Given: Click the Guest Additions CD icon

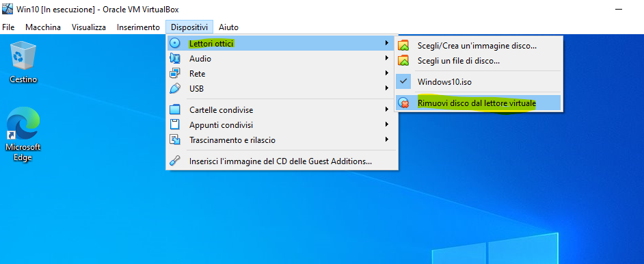Looking at the screenshot, I should pos(175,161).
